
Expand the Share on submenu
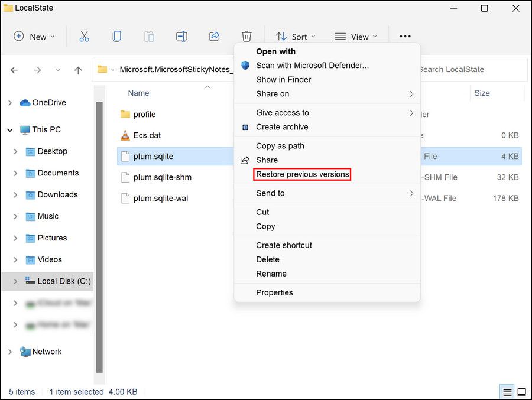point(411,94)
